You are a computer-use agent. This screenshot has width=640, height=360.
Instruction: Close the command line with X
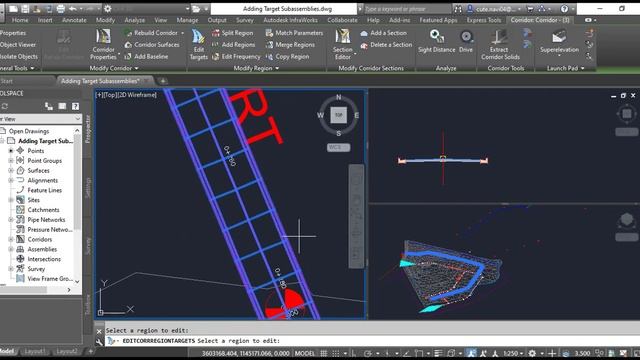tap(99, 331)
